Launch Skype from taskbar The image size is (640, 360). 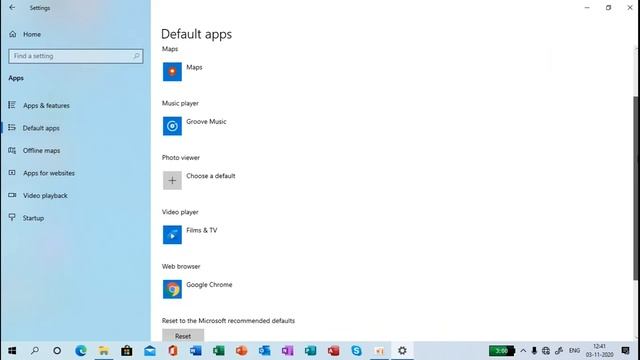pos(356,351)
